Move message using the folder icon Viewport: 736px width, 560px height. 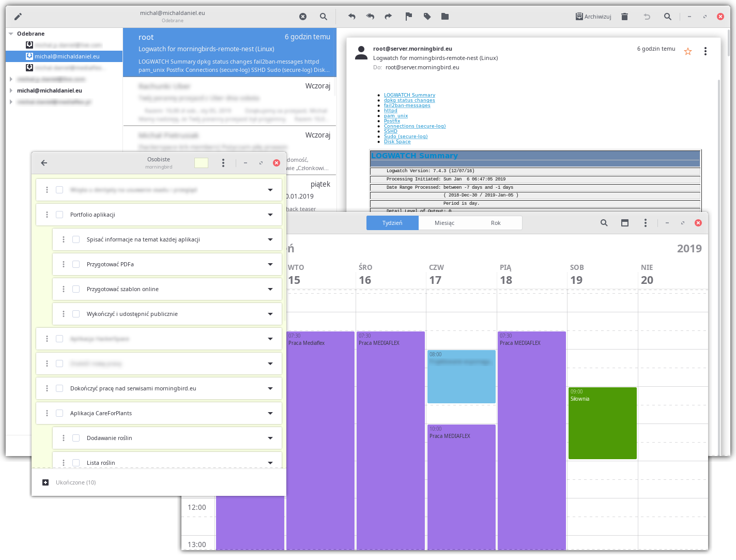(445, 17)
